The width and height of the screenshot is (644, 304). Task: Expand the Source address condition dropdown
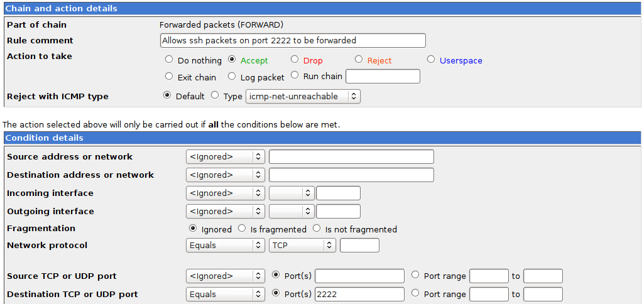click(225, 156)
